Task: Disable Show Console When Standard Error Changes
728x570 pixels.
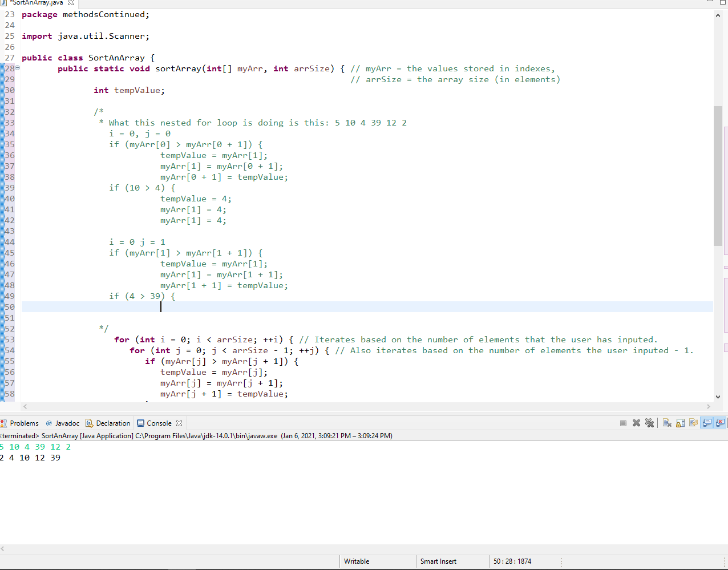Action: (x=721, y=423)
